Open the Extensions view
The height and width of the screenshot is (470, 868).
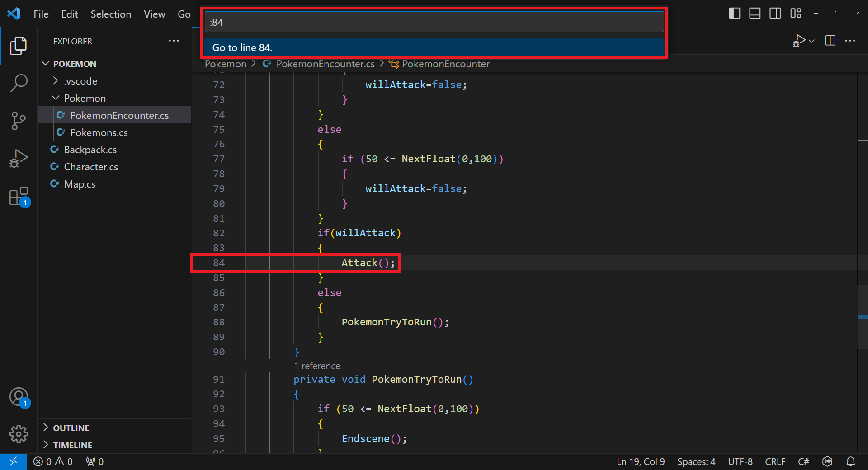(19, 196)
